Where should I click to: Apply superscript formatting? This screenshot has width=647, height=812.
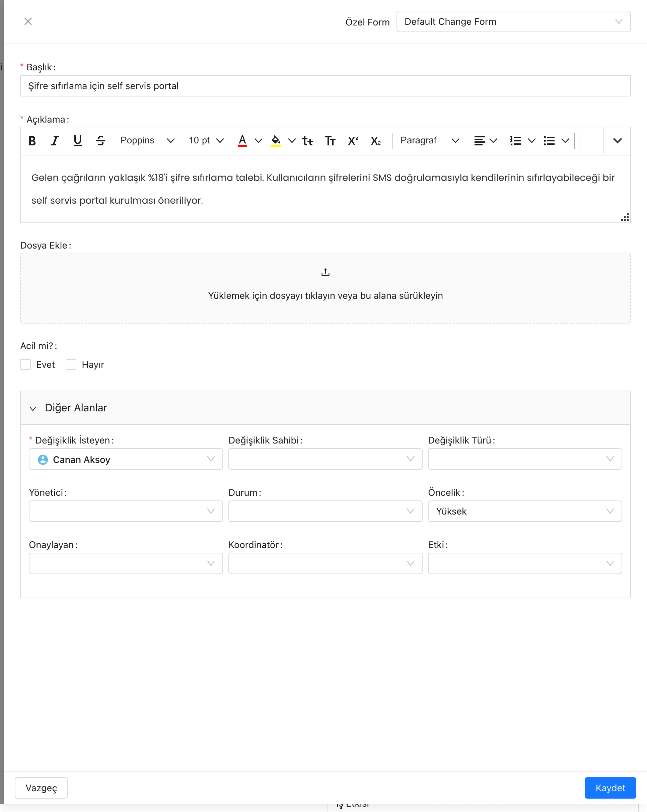coord(353,141)
